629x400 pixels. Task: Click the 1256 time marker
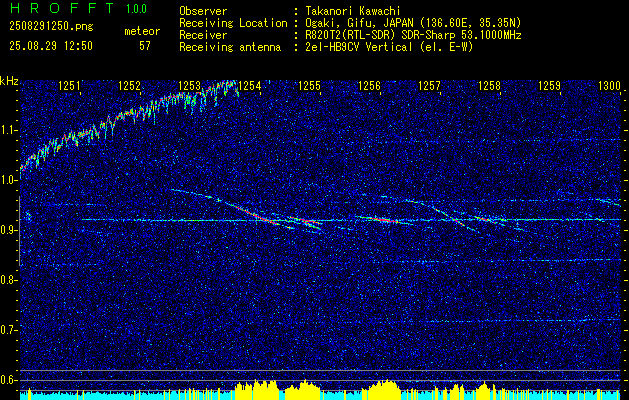369,85
